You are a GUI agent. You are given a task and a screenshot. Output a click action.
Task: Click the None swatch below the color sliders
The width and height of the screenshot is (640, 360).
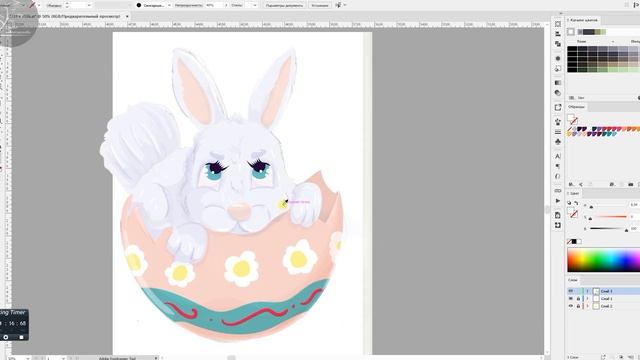(x=570, y=242)
